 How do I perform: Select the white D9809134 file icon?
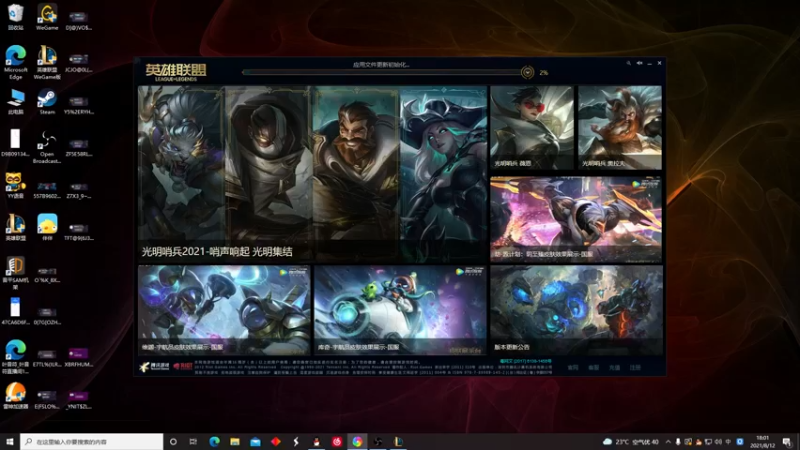pyautogui.click(x=15, y=143)
